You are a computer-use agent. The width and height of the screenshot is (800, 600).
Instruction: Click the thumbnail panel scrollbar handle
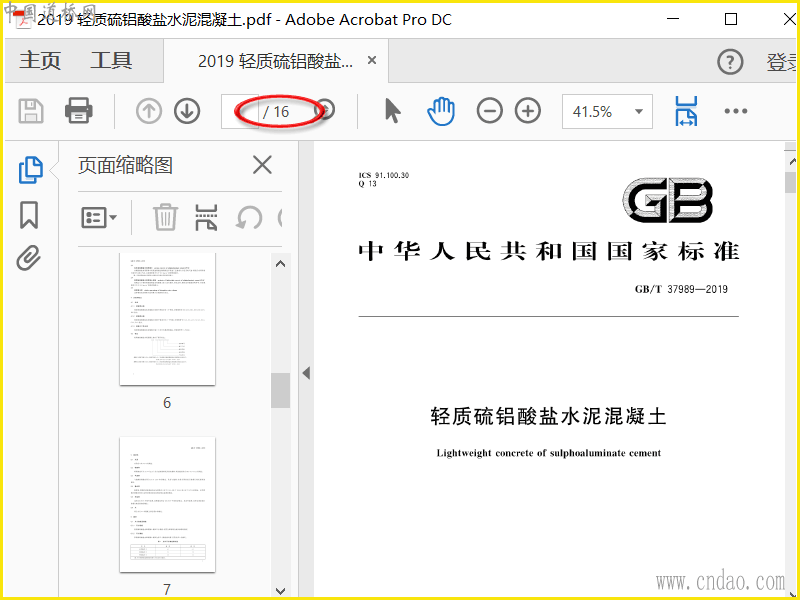click(280, 390)
